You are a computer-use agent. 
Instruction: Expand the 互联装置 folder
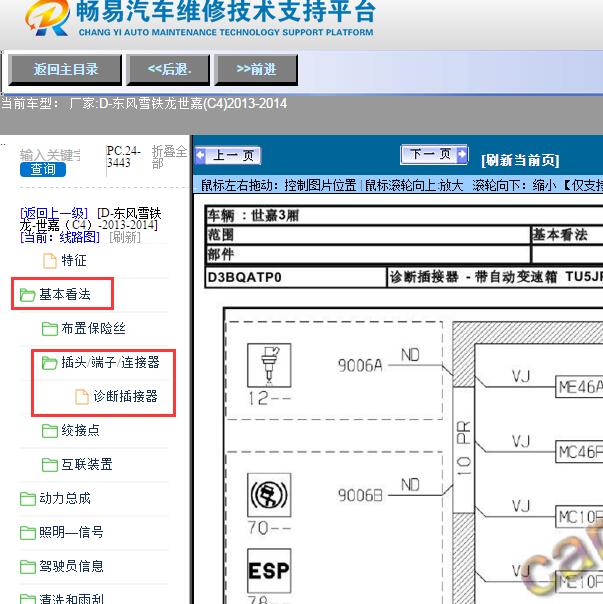click(77, 464)
